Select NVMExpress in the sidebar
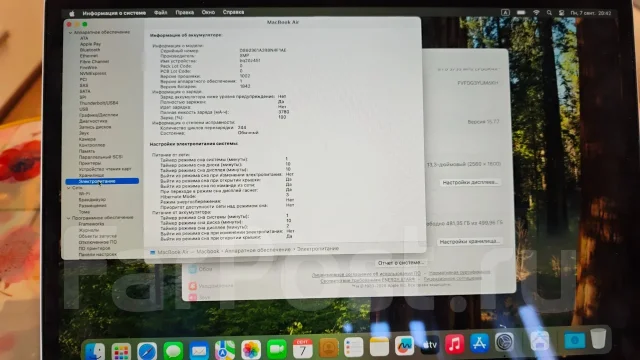Viewport: 640px width, 360px height. [93, 73]
